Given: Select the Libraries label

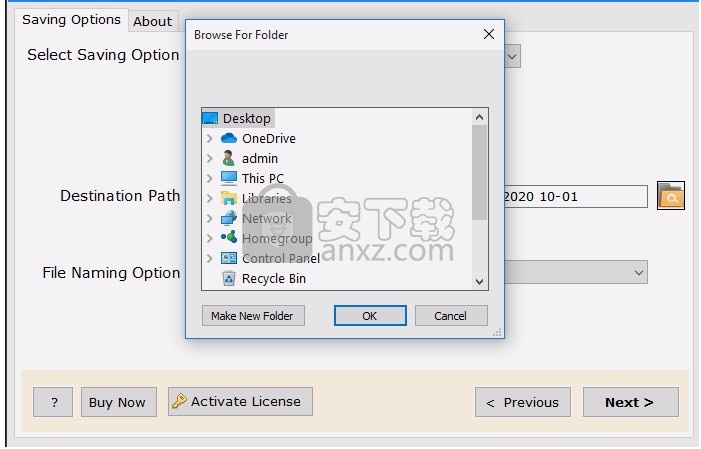Looking at the screenshot, I should tap(266, 198).
